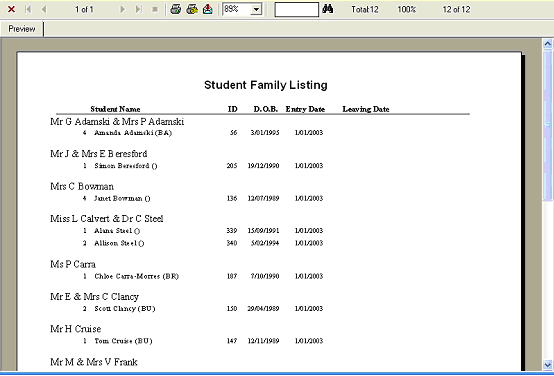Export the report

(x=208, y=9)
